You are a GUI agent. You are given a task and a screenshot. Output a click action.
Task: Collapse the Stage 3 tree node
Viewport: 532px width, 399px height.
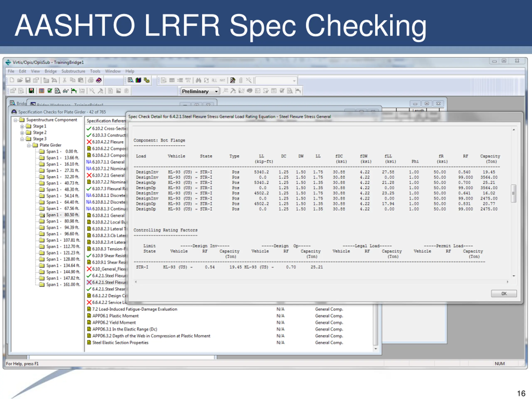click(22, 139)
